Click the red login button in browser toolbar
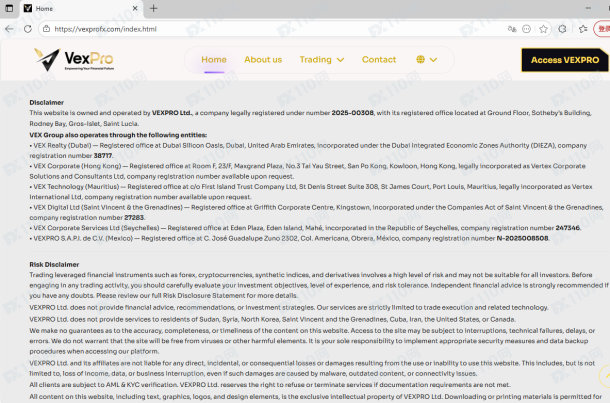The height and width of the screenshot is (403, 610). pyautogui.click(x=603, y=29)
